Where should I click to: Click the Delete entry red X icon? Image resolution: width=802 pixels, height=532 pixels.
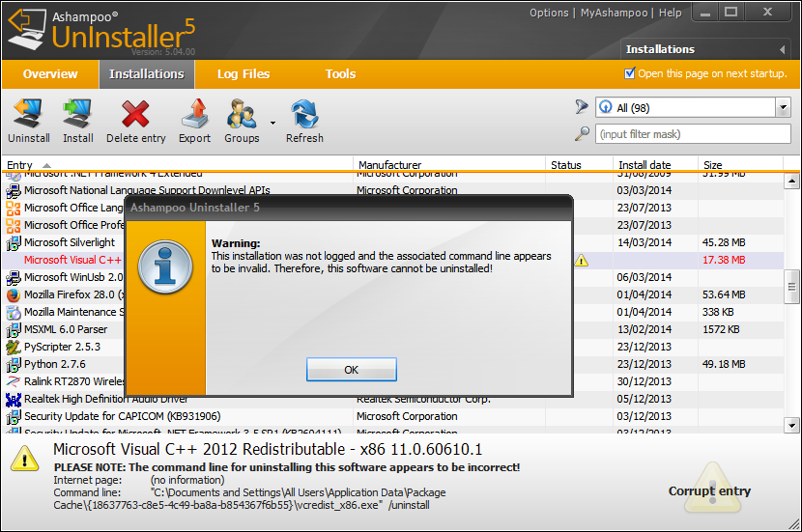click(135, 114)
